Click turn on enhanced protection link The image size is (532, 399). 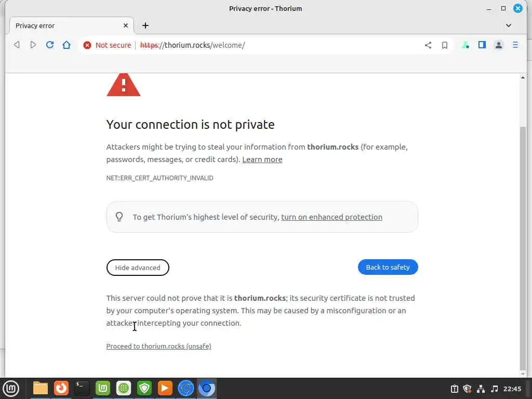pyautogui.click(x=331, y=217)
